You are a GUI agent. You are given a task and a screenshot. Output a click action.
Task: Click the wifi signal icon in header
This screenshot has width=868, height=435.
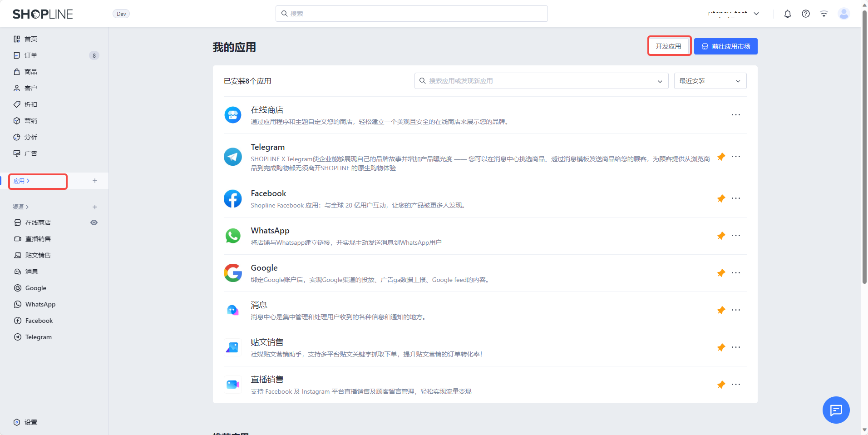824,14
